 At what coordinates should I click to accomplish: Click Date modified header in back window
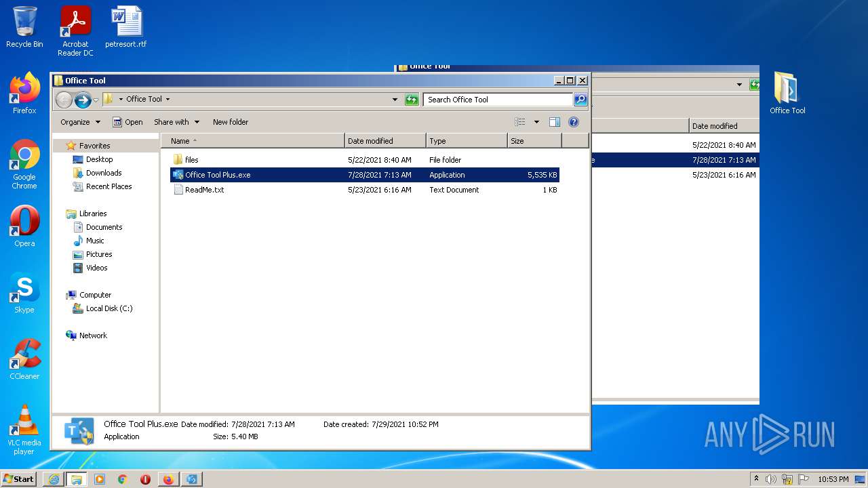point(724,126)
